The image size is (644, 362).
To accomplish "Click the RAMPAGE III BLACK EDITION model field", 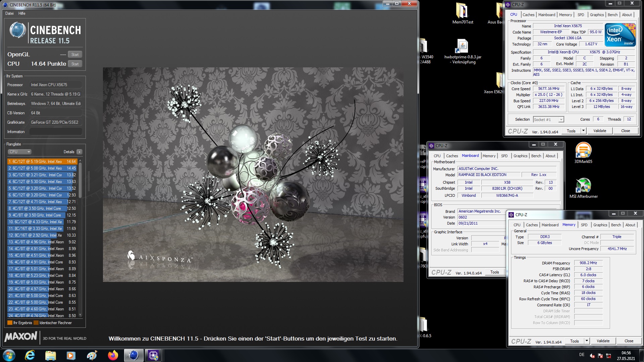I will point(489,175).
